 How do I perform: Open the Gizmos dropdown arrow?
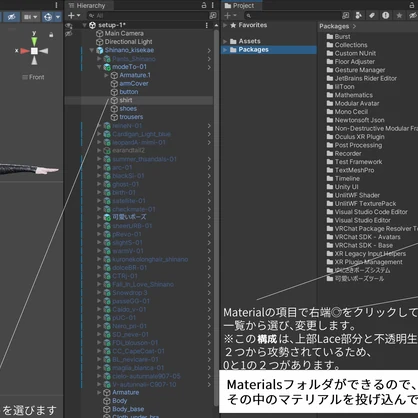[58, 17]
